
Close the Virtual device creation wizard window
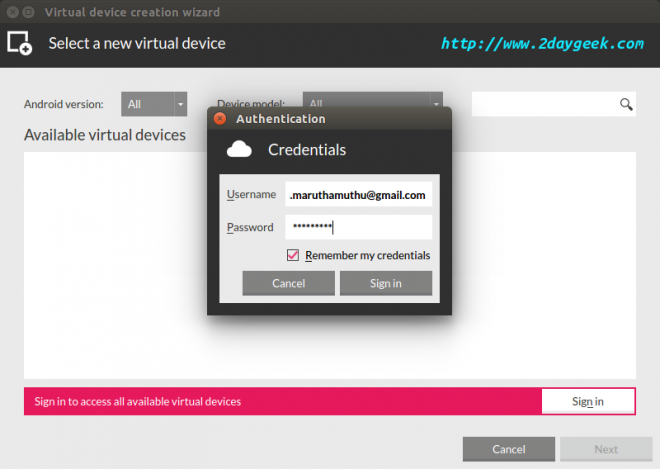(x=10, y=12)
